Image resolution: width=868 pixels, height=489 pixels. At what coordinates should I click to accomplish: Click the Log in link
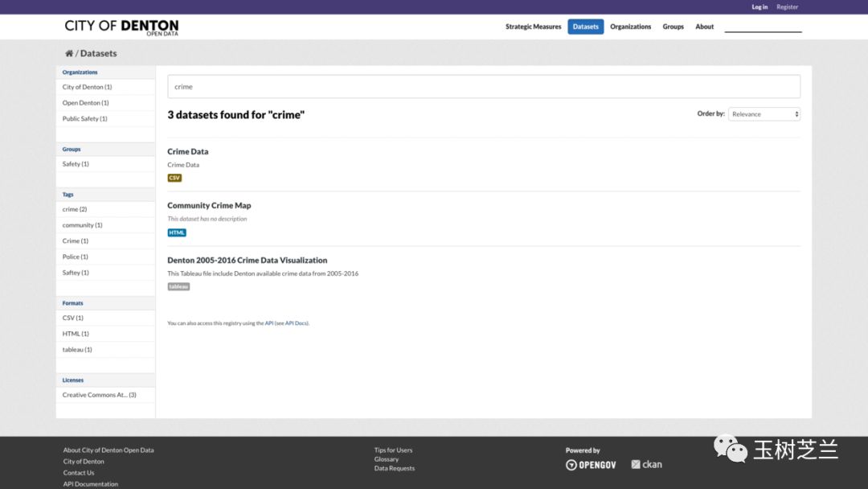tap(759, 7)
